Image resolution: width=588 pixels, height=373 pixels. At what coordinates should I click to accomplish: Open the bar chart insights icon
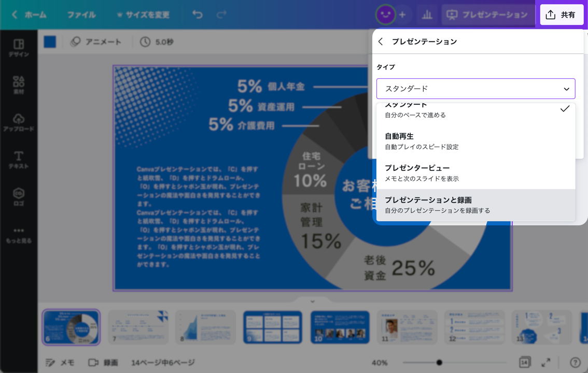(427, 15)
